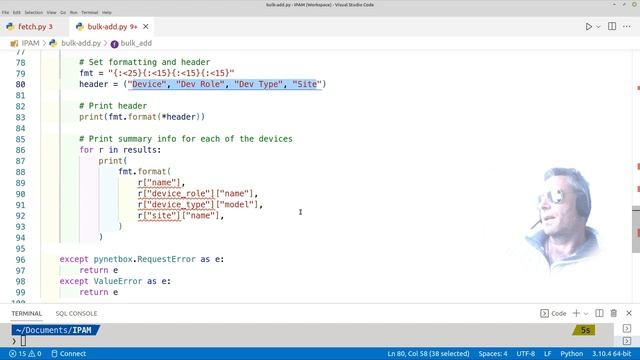Change indentation via Spaces: 4

point(493,354)
